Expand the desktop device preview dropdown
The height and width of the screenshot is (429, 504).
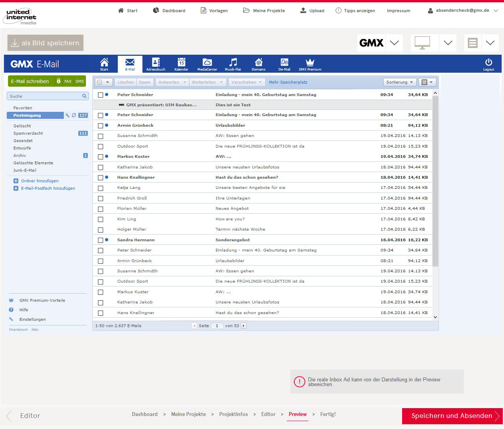[448, 43]
